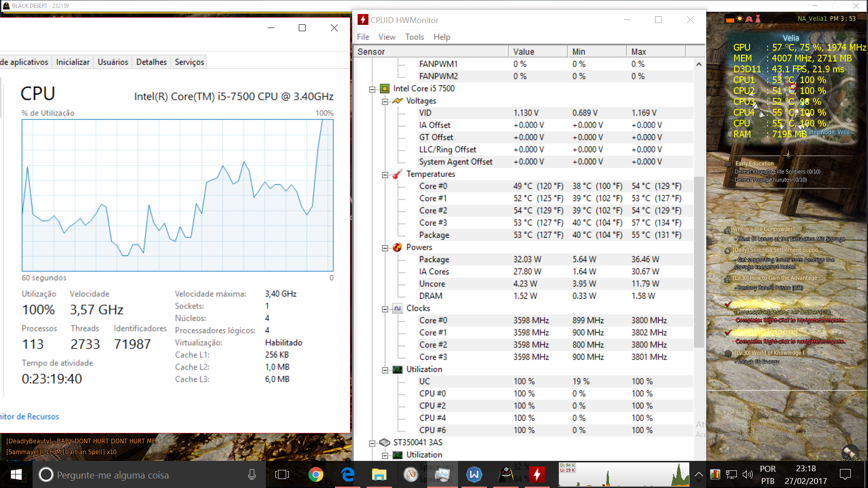Click the Cortana microphone icon
The height and width of the screenshot is (488, 868).
coord(252,474)
